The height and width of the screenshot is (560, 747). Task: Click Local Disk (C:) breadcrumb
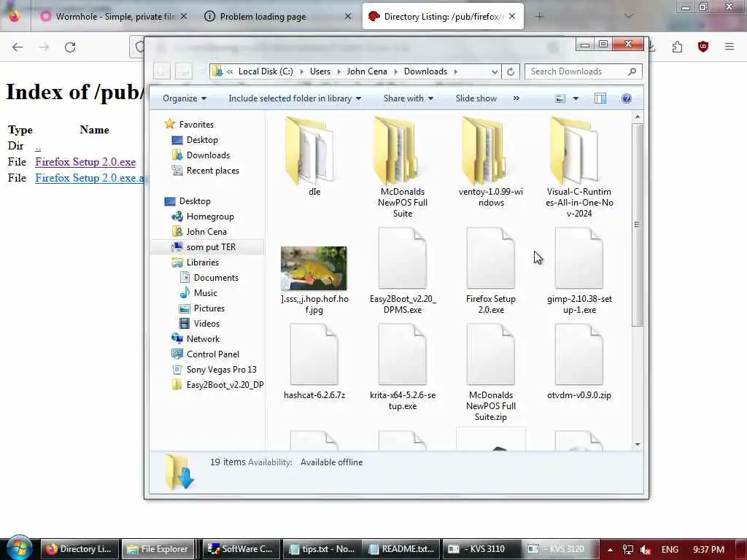click(266, 71)
